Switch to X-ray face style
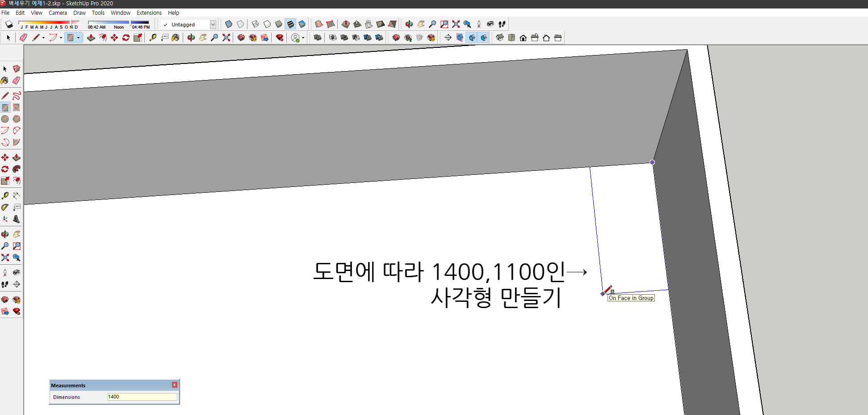868x415 pixels. coord(228,25)
